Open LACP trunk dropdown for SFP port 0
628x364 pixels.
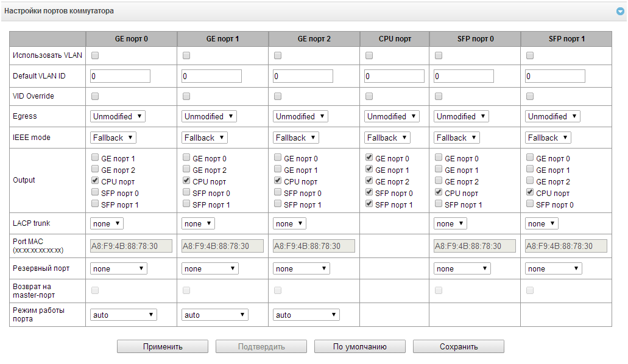pyautogui.click(x=450, y=223)
